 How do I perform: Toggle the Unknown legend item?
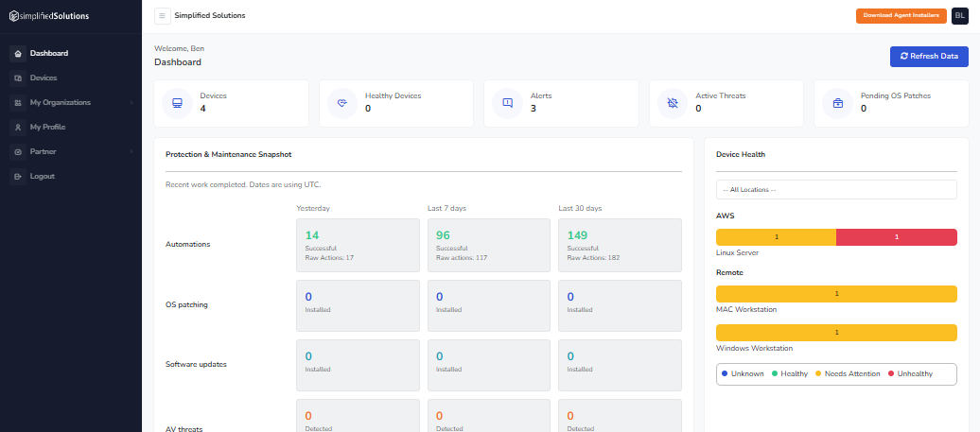[x=743, y=373]
